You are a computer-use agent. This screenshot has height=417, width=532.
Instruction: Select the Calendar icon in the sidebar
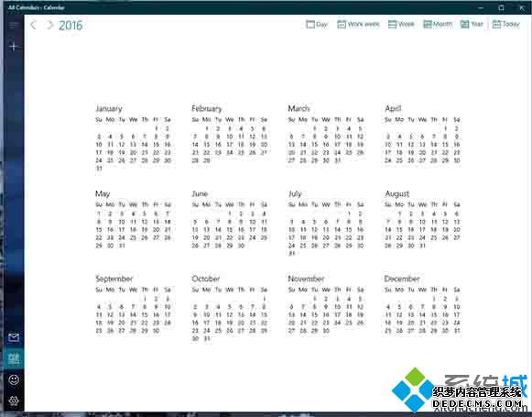click(x=14, y=358)
